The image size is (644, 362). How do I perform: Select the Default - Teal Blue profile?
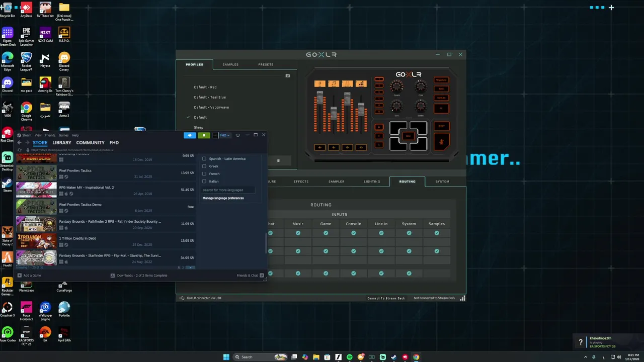point(210,97)
